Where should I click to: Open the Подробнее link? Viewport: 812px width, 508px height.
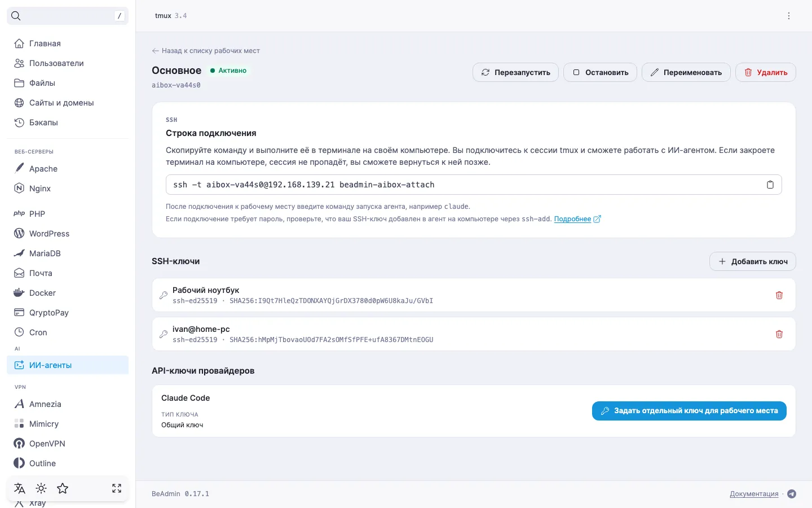click(x=577, y=219)
